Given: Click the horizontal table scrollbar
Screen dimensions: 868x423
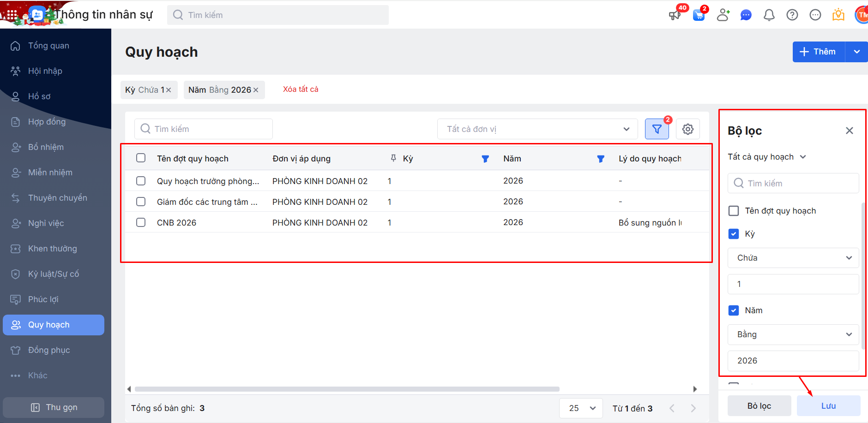Looking at the screenshot, I should 346,389.
